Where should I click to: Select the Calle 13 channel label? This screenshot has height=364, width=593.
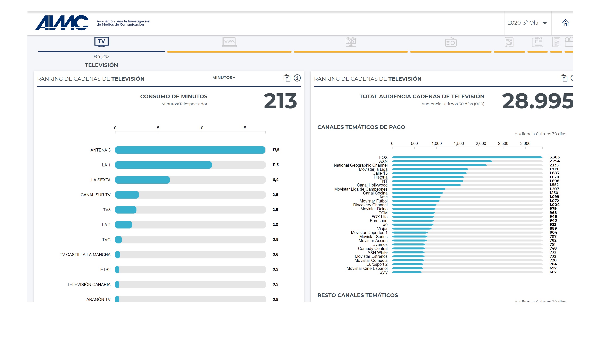point(380,173)
